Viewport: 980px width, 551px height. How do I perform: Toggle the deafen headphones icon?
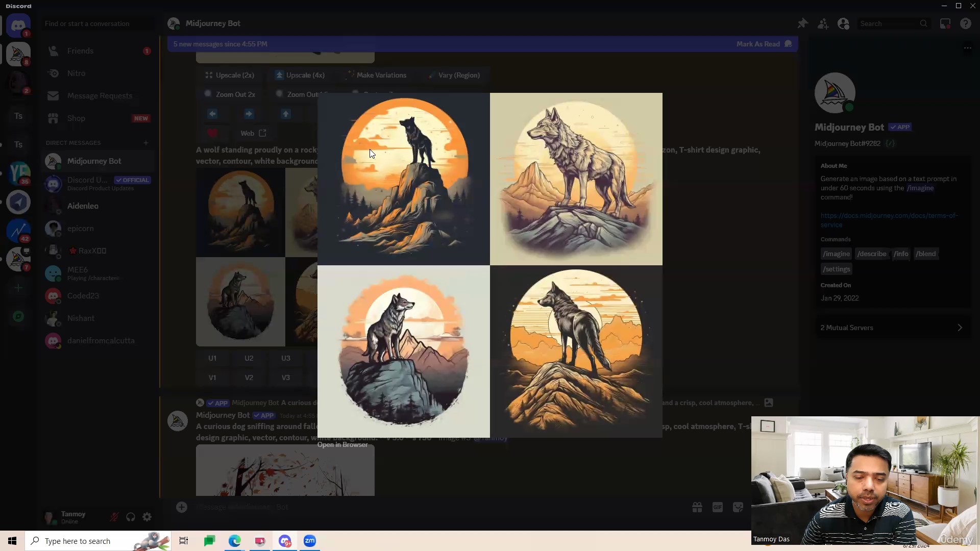coord(131,517)
